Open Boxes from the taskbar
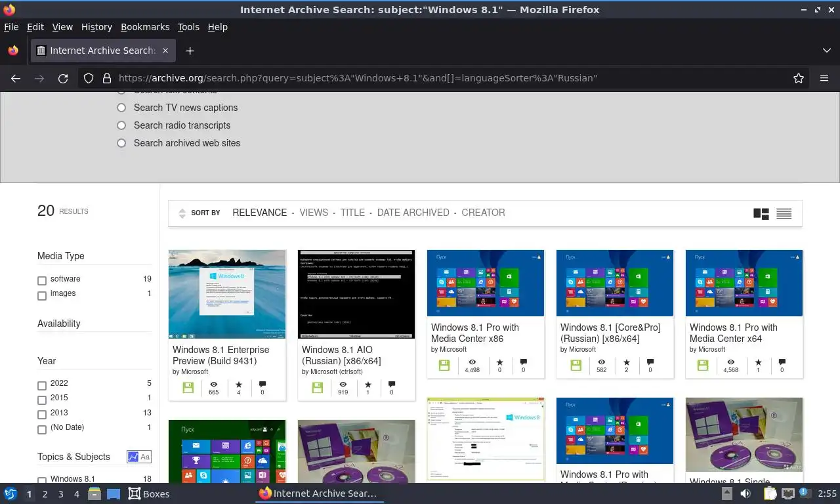The height and width of the screenshot is (504, 840). tap(149, 493)
